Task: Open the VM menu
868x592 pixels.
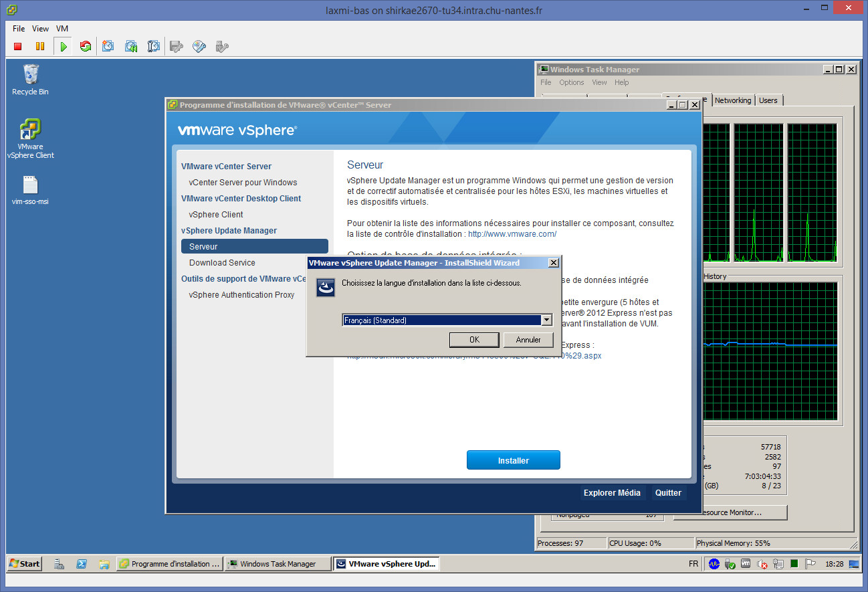Action: [62, 29]
